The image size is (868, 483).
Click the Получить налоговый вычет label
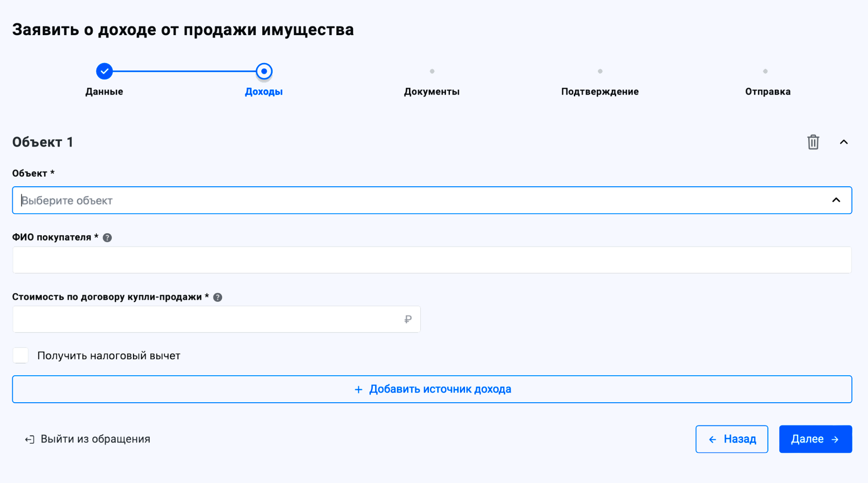pos(109,356)
